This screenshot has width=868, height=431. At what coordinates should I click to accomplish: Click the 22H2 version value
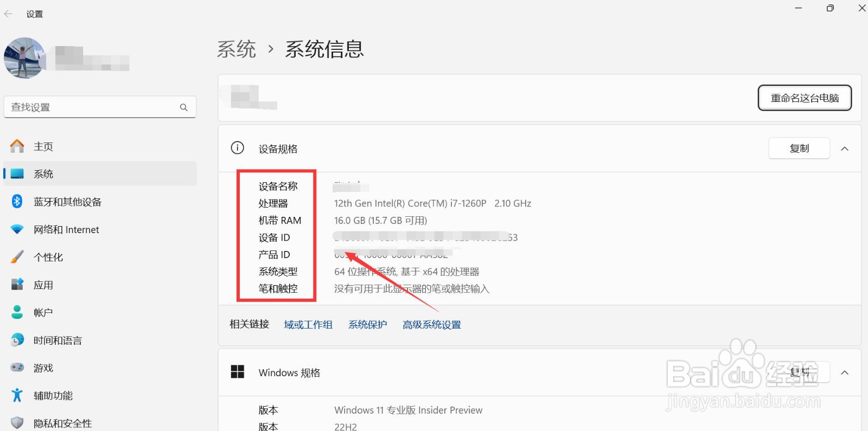346,427
